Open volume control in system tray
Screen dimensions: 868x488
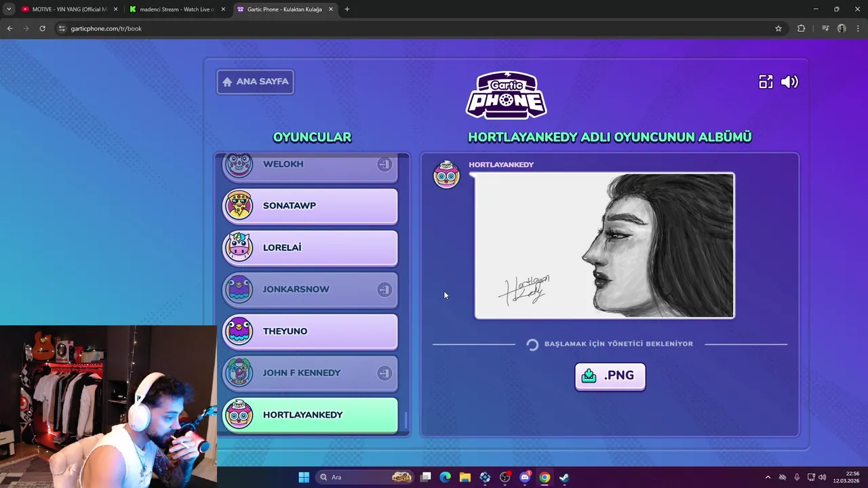(823, 477)
